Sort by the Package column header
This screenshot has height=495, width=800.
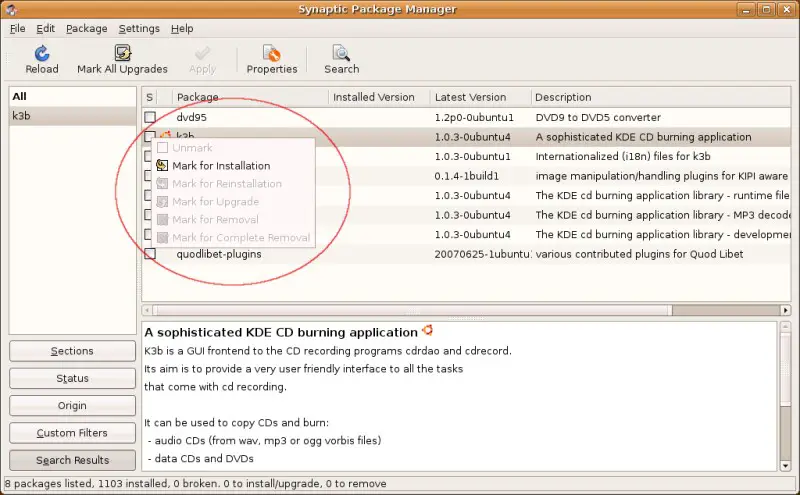[x=250, y=97]
